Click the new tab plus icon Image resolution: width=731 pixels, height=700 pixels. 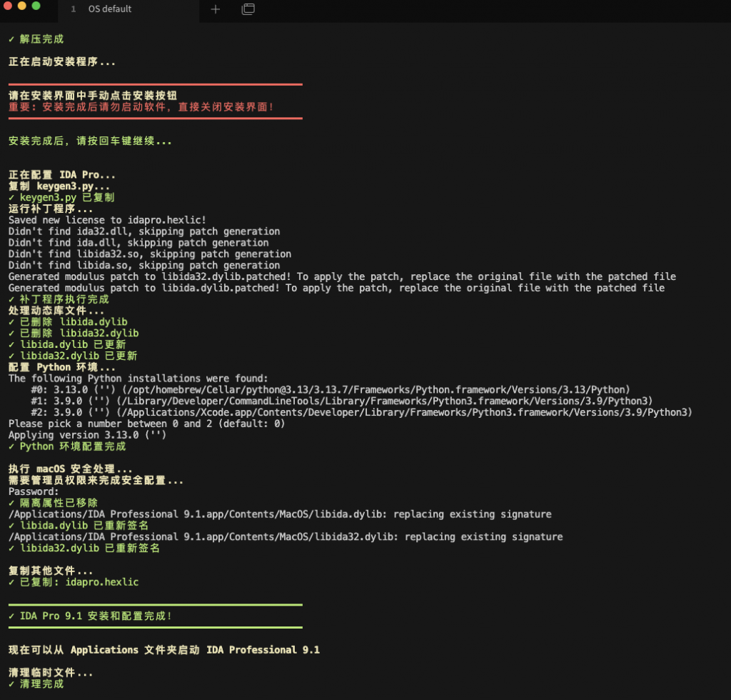point(216,9)
